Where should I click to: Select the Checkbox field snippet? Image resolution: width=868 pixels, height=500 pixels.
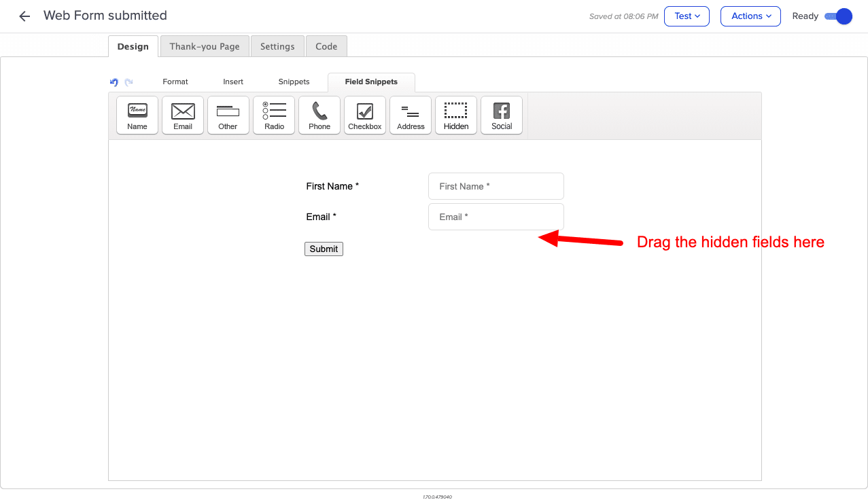pos(364,115)
